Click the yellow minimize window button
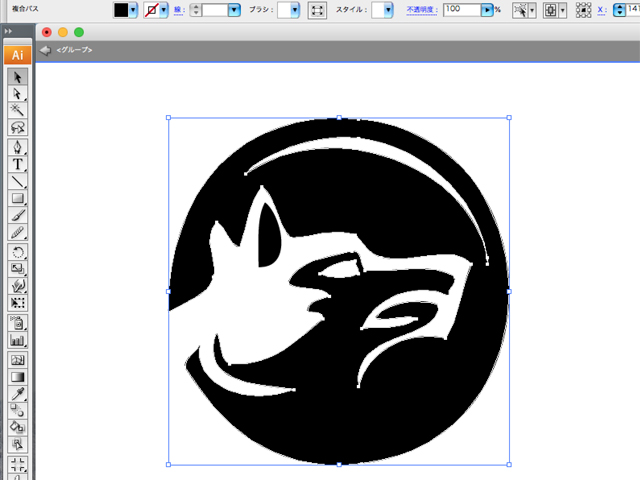The width and height of the screenshot is (640, 480). (x=63, y=32)
